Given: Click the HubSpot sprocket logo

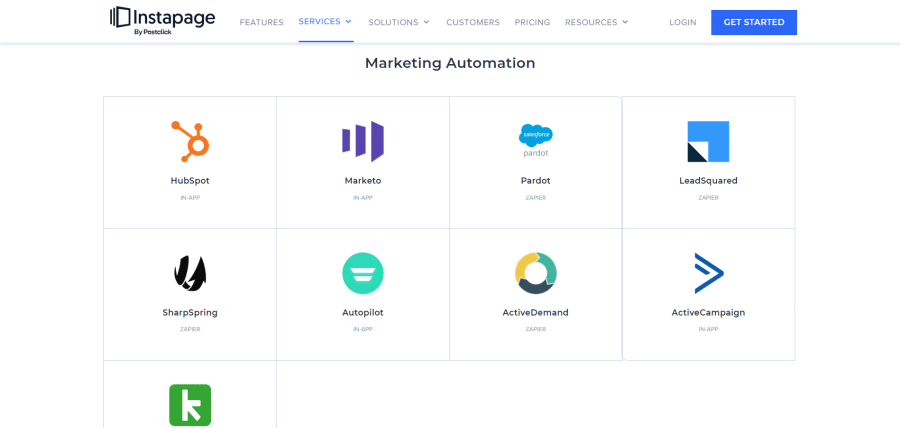Looking at the screenshot, I should point(190,141).
